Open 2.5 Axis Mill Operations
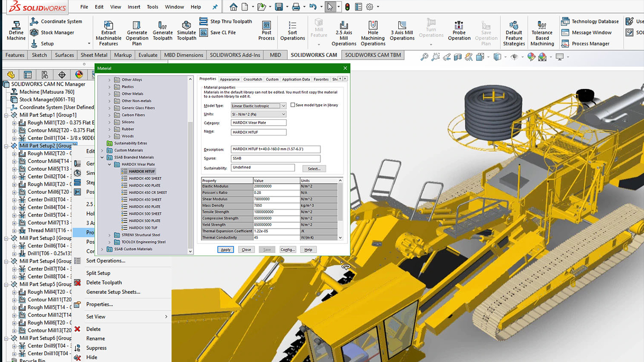 (344, 26)
